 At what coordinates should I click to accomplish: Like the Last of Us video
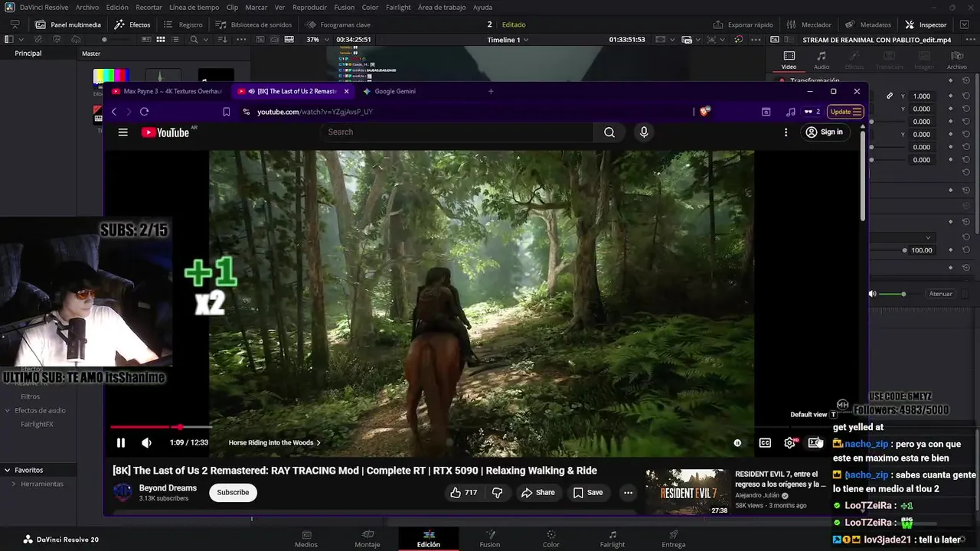(x=464, y=493)
